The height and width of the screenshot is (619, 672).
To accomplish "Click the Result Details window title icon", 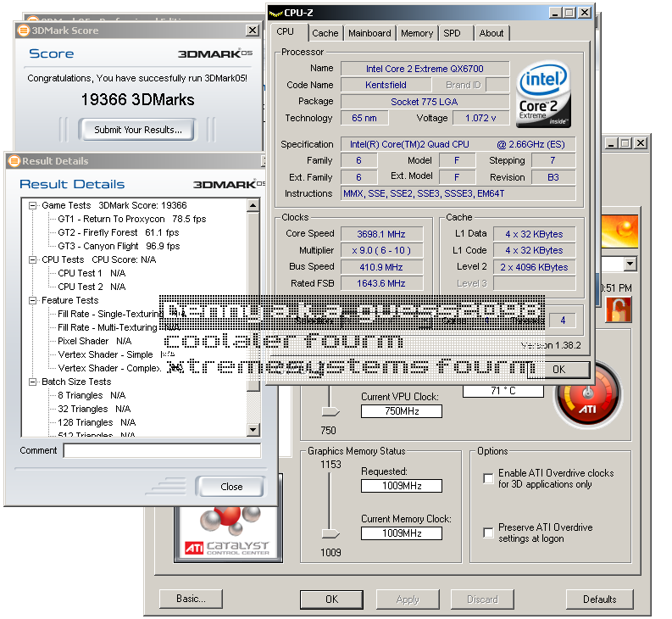I will point(14,161).
